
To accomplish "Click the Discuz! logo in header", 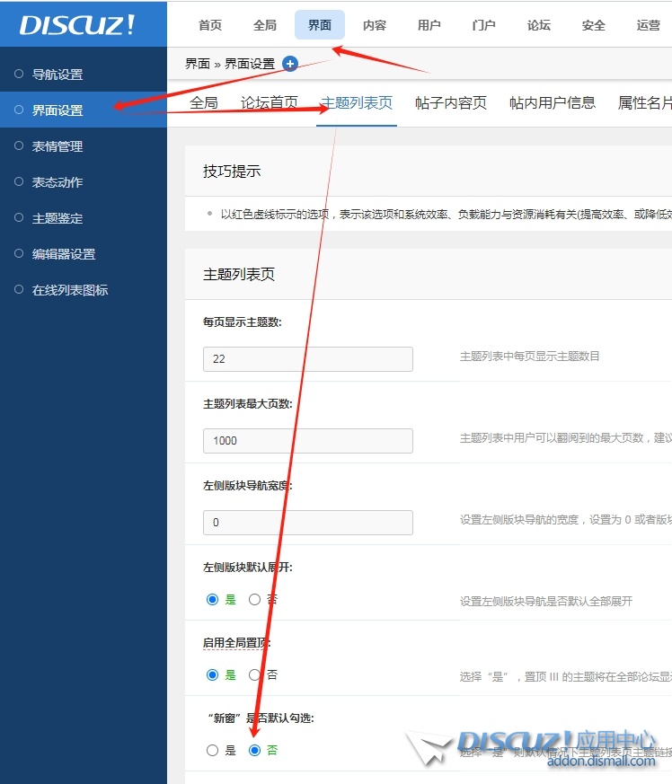I will 77,24.
